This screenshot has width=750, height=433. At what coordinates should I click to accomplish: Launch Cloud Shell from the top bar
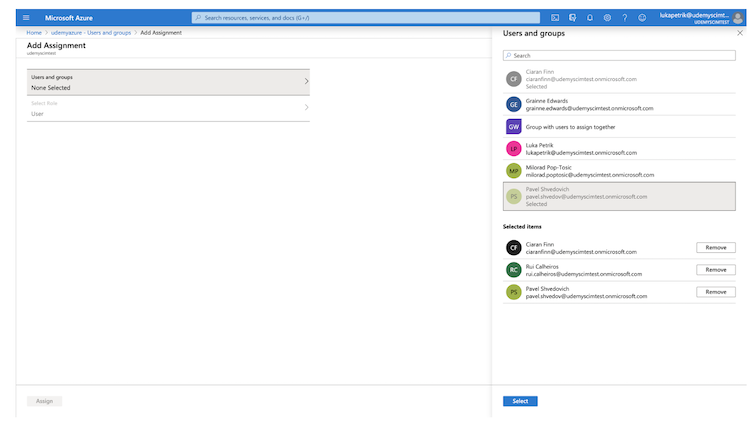tap(555, 18)
